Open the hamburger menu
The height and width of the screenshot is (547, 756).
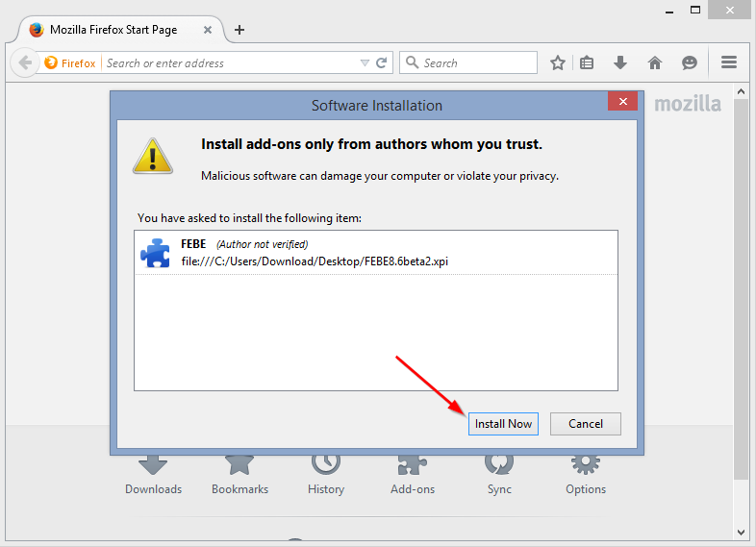pyautogui.click(x=729, y=62)
